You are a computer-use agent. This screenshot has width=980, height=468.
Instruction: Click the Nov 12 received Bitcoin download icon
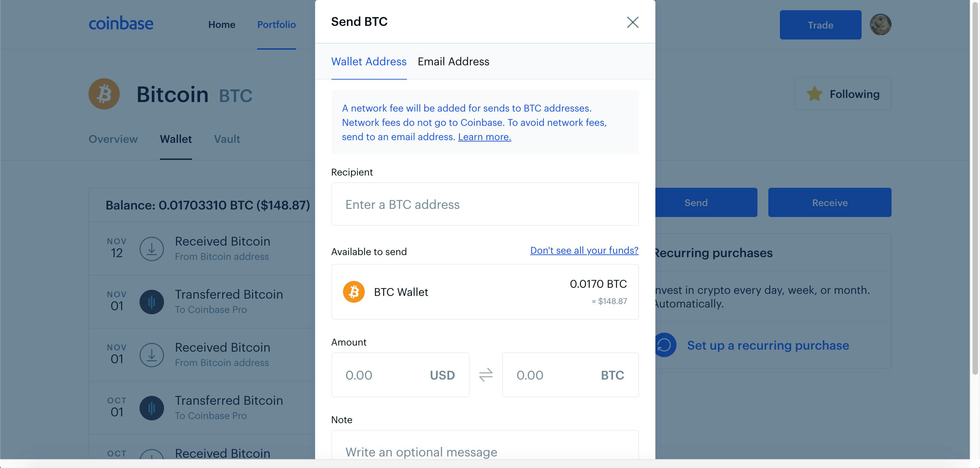152,248
